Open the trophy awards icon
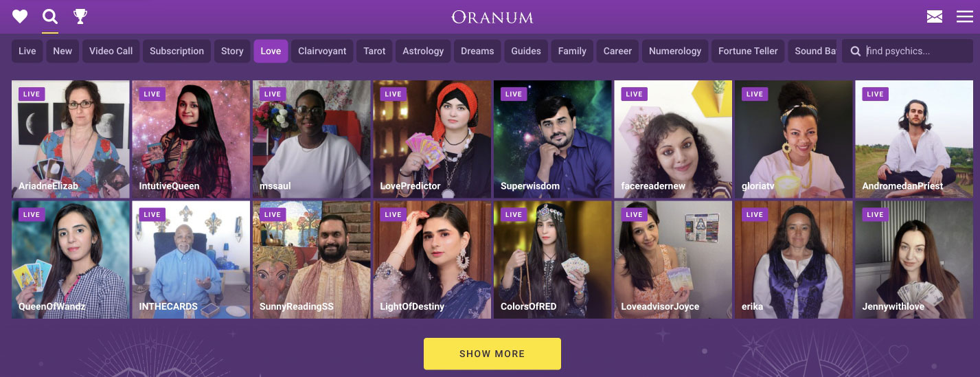The image size is (980, 377). tap(80, 16)
